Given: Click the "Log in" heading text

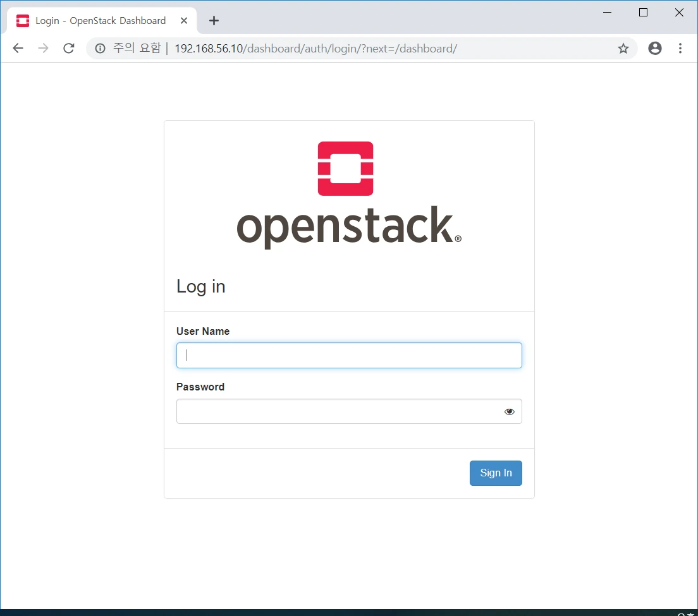Looking at the screenshot, I should (201, 286).
